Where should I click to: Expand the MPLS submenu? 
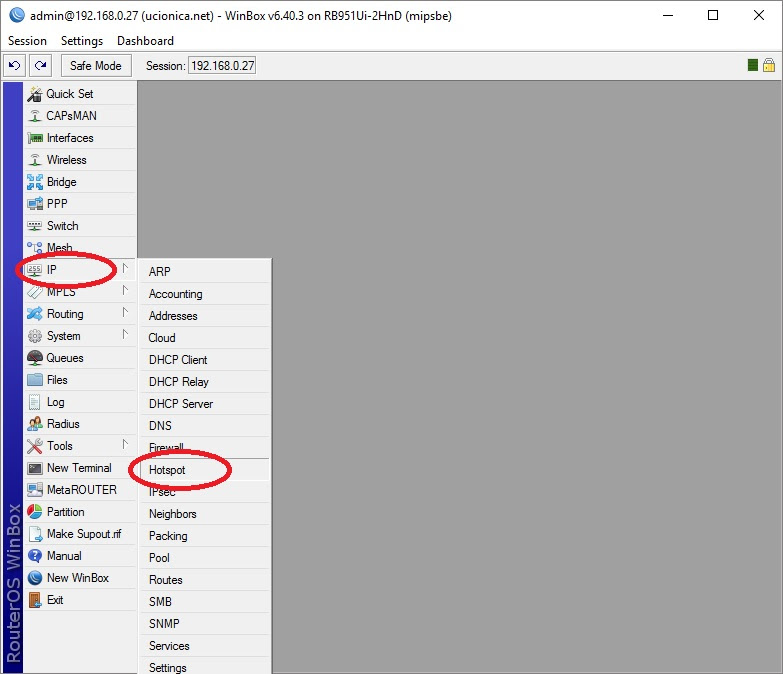coord(80,292)
